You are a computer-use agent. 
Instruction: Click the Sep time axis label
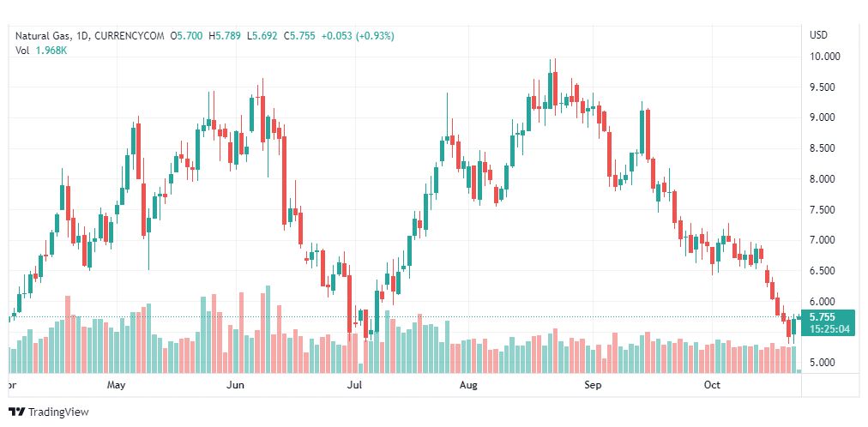594,386
